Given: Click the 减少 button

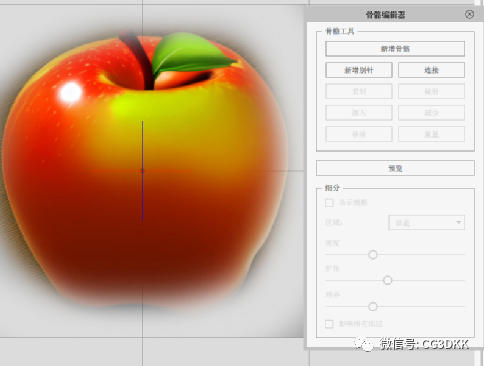Looking at the screenshot, I should 431,113.
